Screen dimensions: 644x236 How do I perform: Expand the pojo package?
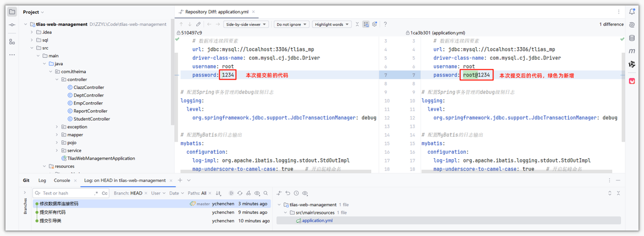click(x=57, y=143)
